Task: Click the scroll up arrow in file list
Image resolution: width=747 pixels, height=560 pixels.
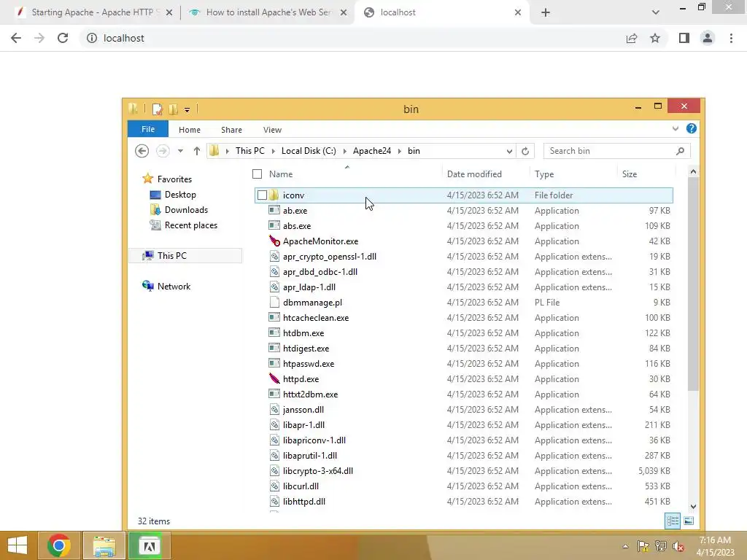Action: (693, 171)
